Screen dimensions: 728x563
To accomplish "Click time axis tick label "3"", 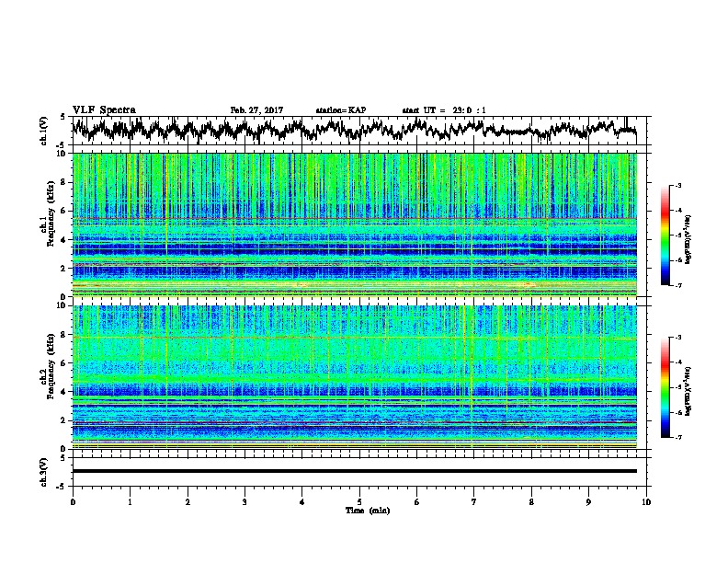I will coord(245,502).
